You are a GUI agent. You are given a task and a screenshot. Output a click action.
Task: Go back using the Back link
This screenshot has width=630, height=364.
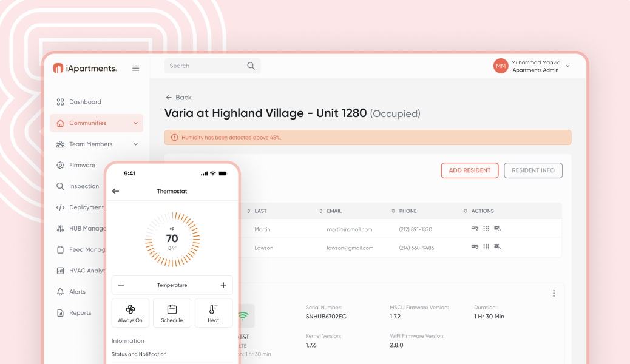coord(179,97)
